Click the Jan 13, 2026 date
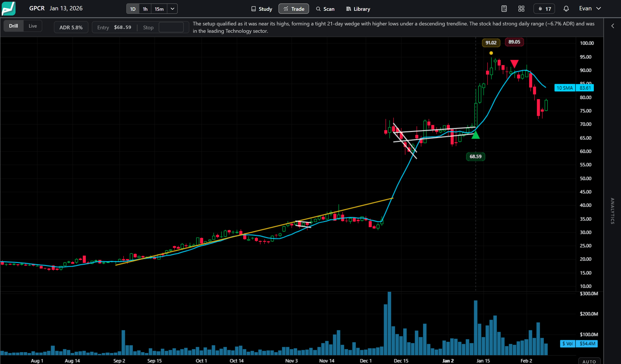 [x=66, y=8]
